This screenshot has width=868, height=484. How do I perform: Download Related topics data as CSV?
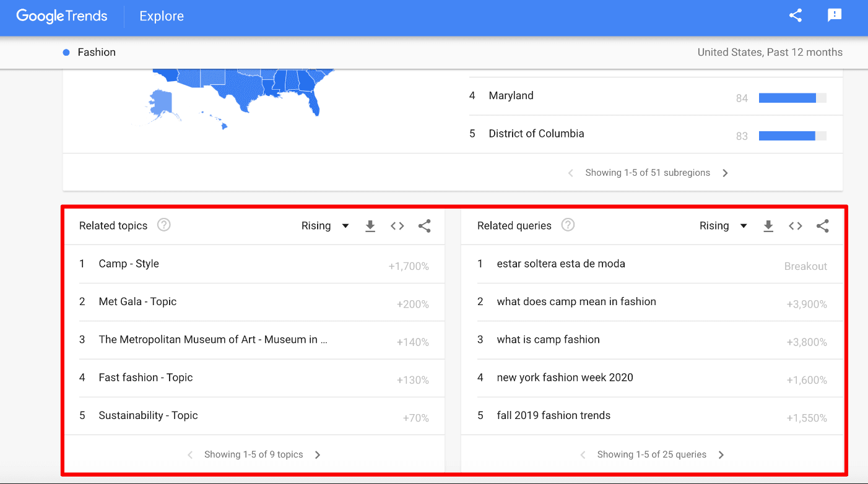point(370,226)
